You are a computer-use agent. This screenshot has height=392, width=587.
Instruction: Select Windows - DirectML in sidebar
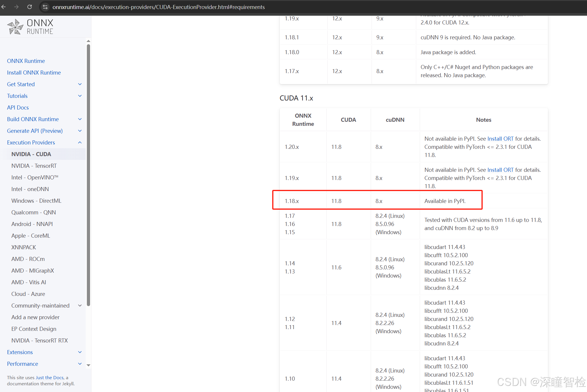[36, 201]
